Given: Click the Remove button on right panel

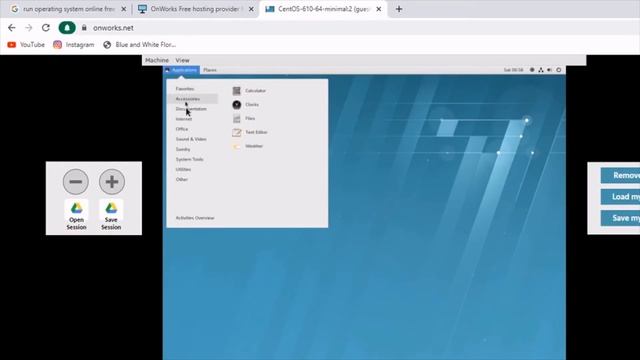Looking at the screenshot, I should [x=620, y=176].
